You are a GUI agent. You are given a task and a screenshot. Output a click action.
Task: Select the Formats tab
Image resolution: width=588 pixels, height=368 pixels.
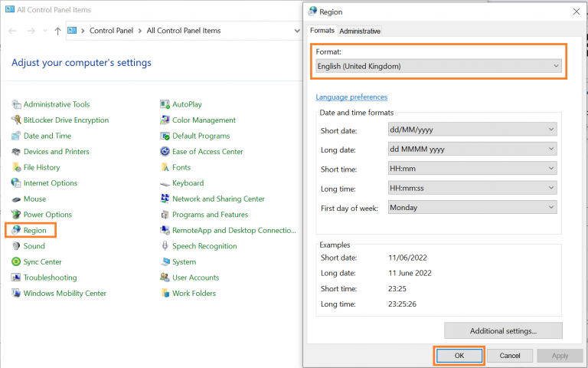pyautogui.click(x=322, y=31)
